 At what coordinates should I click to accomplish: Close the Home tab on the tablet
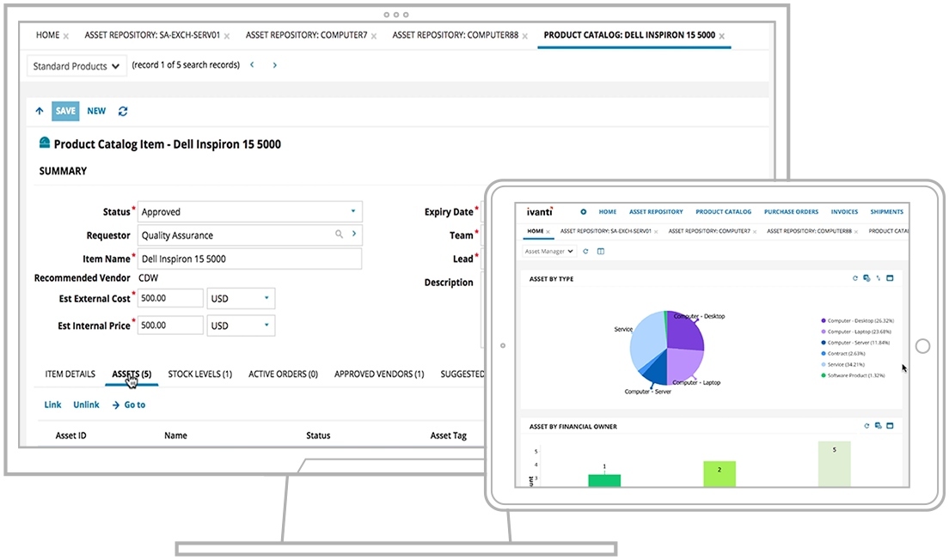[548, 232]
